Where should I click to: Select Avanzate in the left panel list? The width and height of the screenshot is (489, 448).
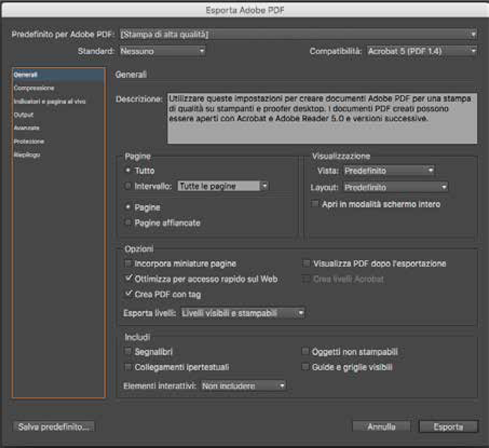58,128
